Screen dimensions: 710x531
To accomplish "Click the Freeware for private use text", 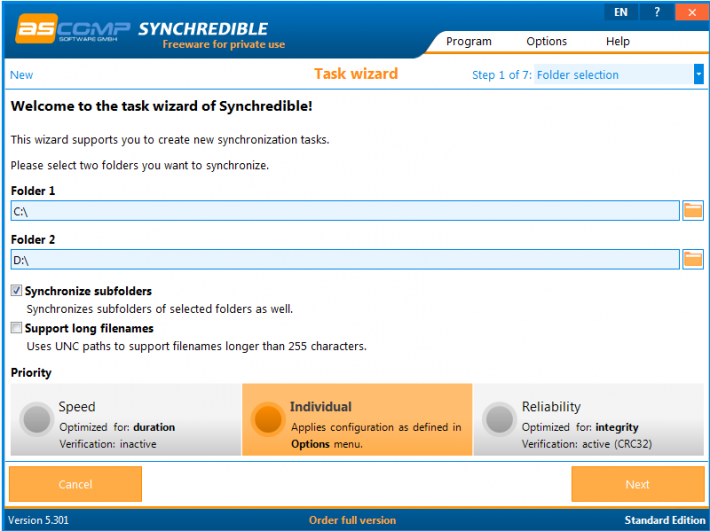I will (x=224, y=44).
